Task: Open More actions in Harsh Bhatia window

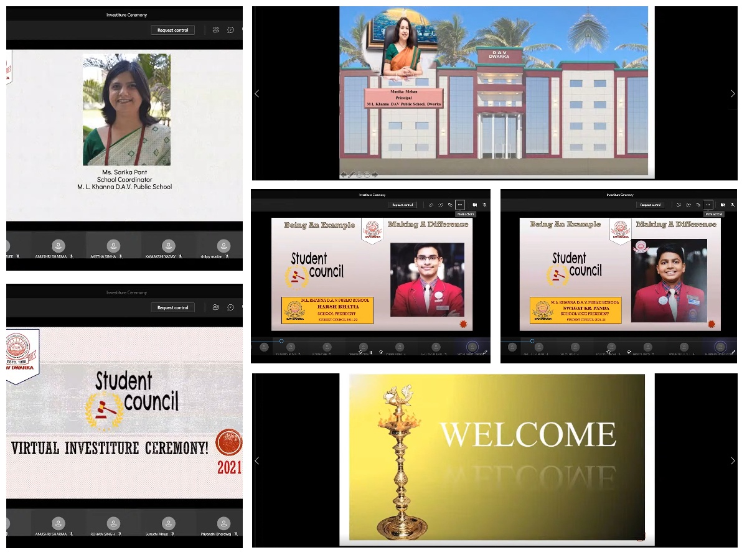Action: point(459,205)
